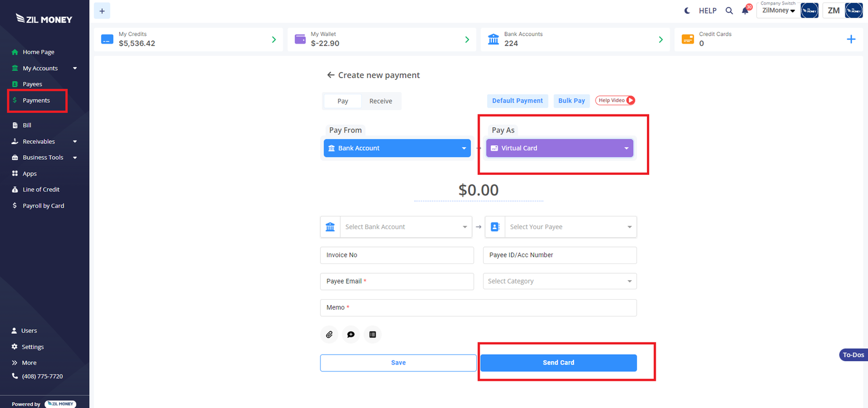Viewport: 868px width, 408px height.
Task: Click the Default Payment button
Action: point(517,101)
